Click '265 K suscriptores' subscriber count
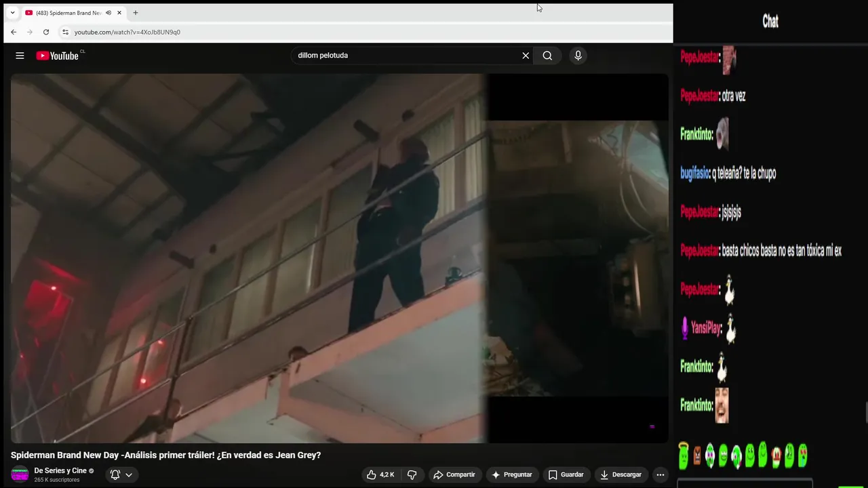868x488 pixels. click(x=57, y=480)
